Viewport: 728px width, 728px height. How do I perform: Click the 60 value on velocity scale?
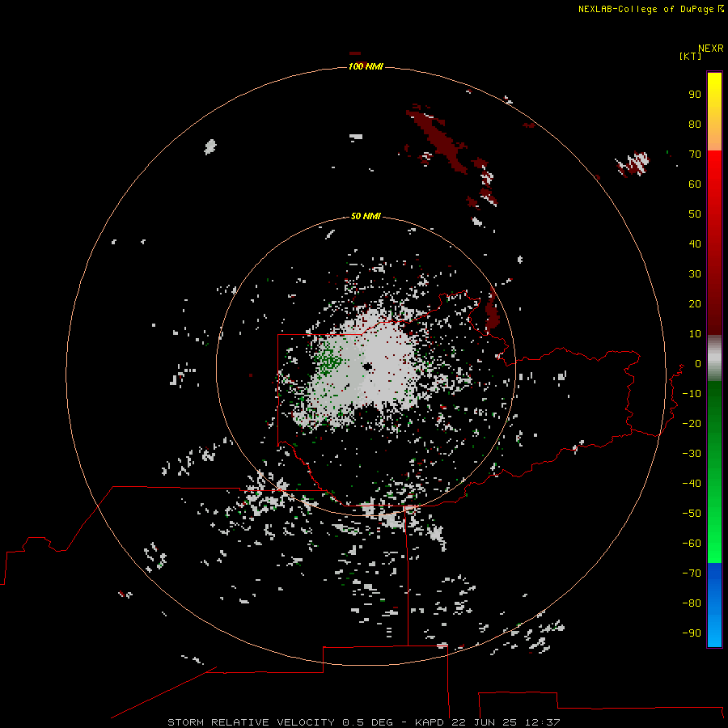point(695,184)
